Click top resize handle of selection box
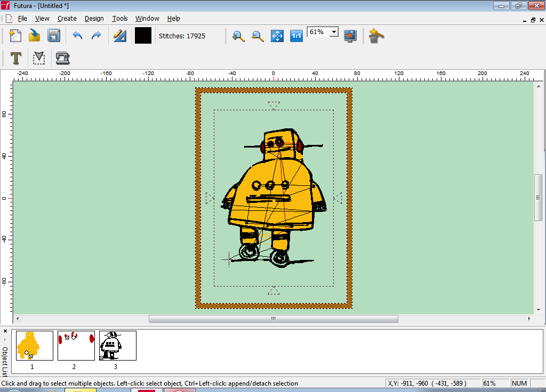546x392 pixels. click(274, 105)
